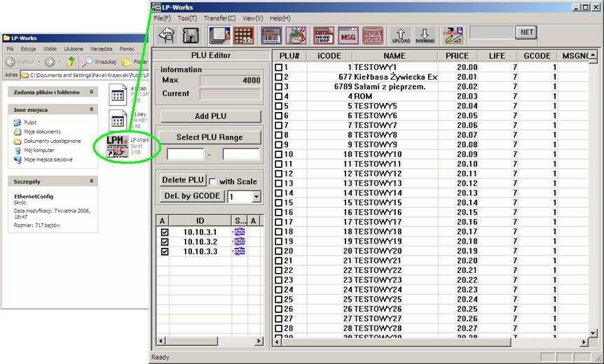Open the MSG message editor icon
This screenshot has width=604, height=364.
348,36
